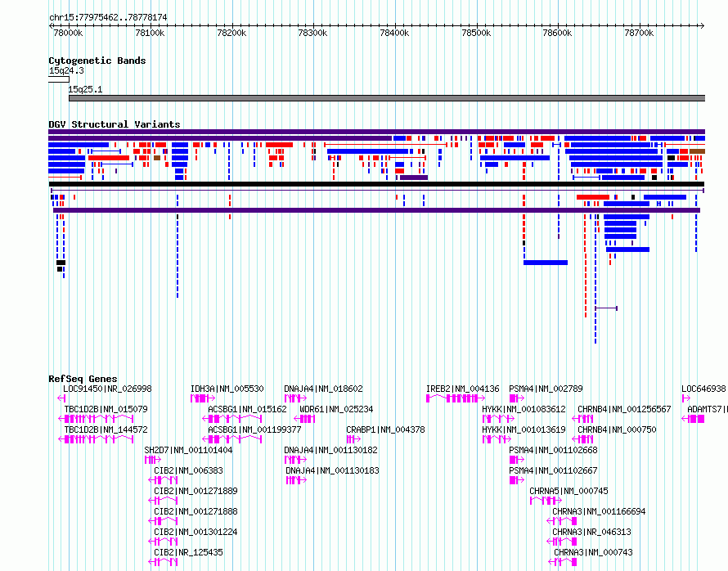The image size is (728, 571).
Task: Click the full-width black structural variant bar
Action: point(376,184)
